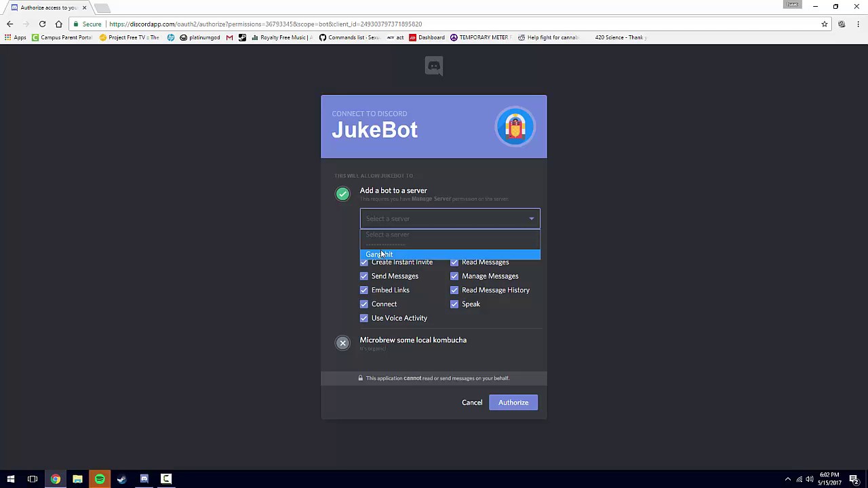Open Task View on the taskbar
This screenshot has height=488, width=868.
tap(33, 479)
